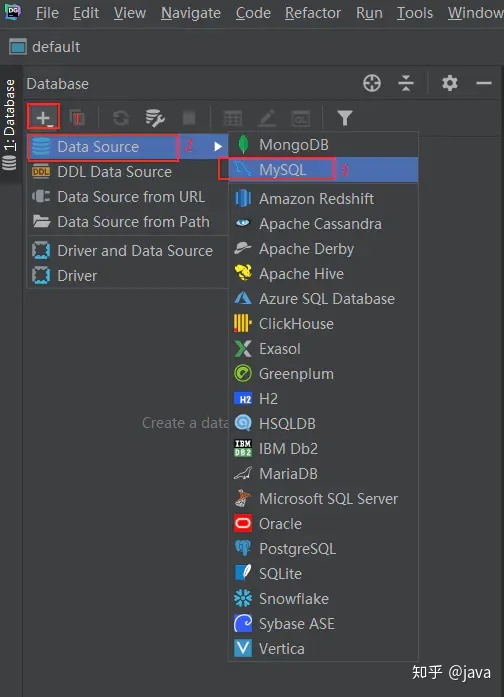
Task: Click the Refresh toolbar icon
Action: 120,118
